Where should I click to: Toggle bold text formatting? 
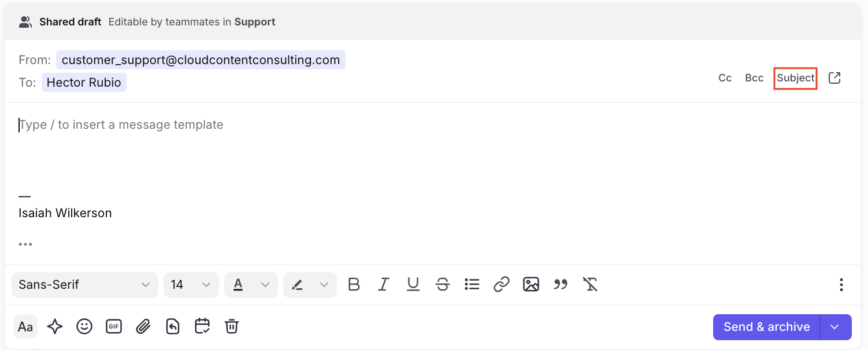tap(354, 285)
